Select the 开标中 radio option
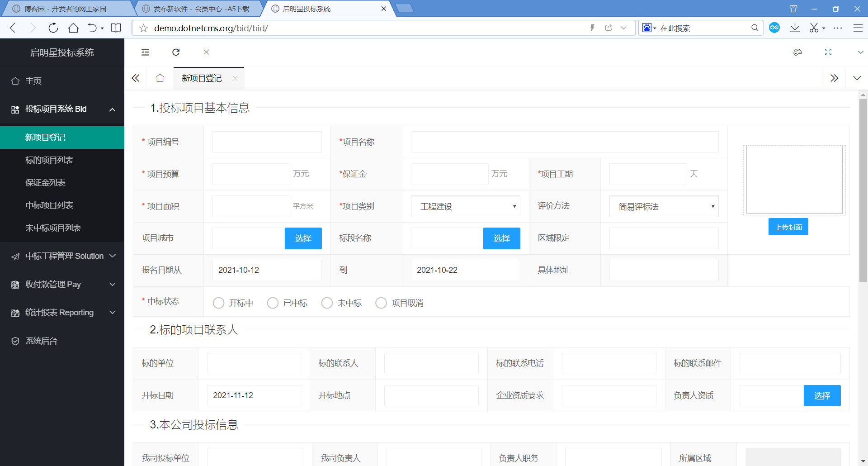Screen dimensions: 868x466 [219, 303]
